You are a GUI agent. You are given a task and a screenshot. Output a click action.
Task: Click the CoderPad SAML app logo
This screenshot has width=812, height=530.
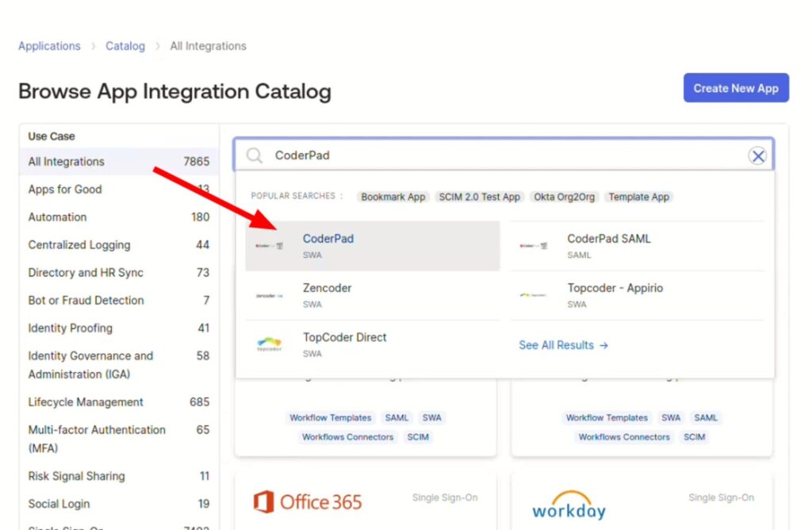tap(532, 245)
